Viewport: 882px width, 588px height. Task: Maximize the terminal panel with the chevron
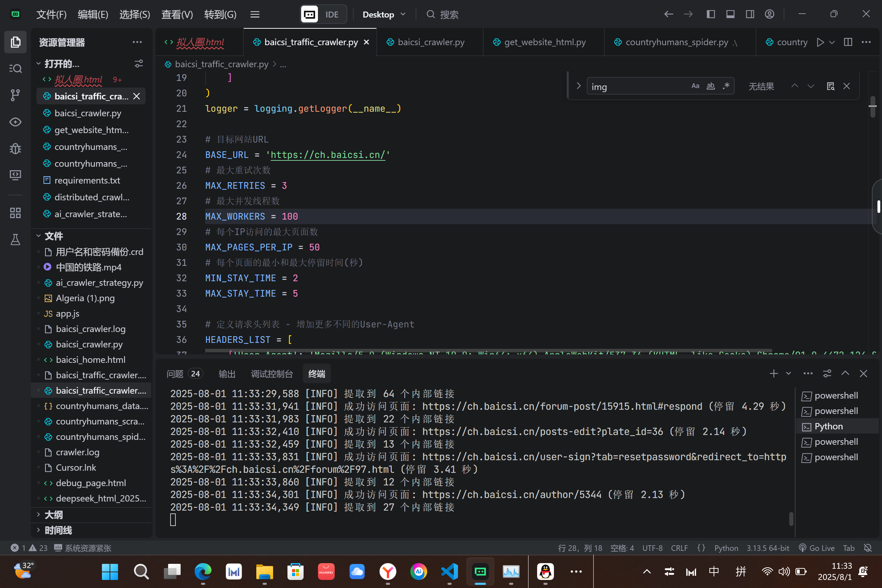coord(845,374)
